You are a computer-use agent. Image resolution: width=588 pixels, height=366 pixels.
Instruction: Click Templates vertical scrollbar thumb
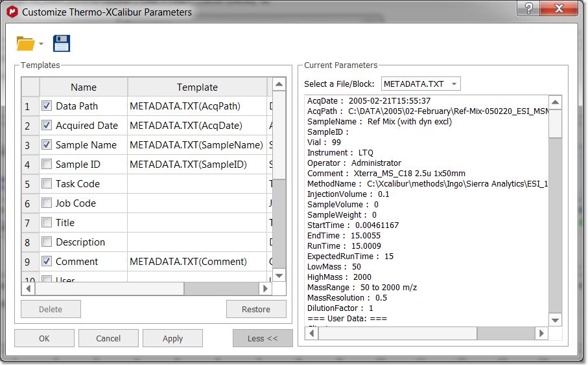pos(279,135)
